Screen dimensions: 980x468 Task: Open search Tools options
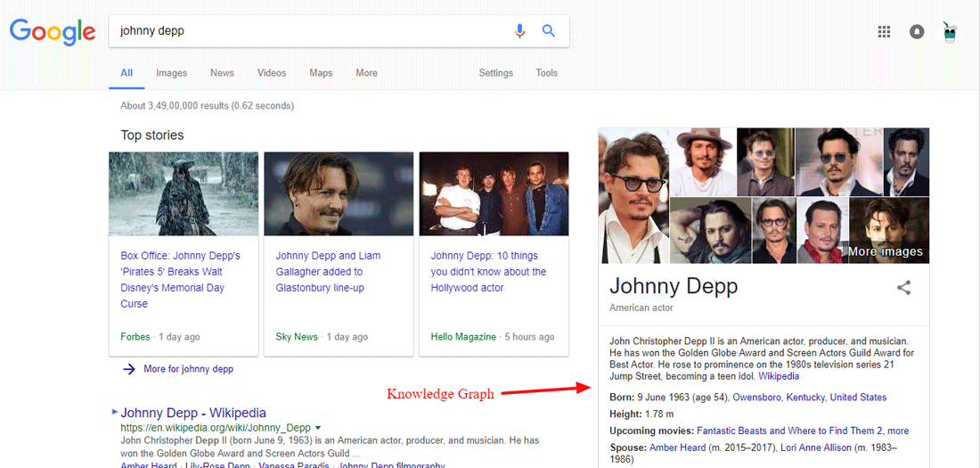[546, 73]
